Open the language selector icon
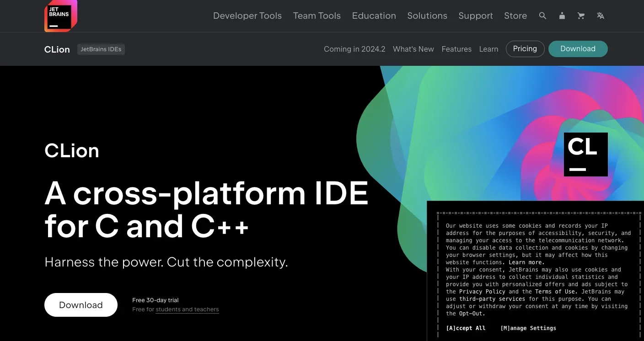This screenshot has width=644, height=341. (601, 16)
